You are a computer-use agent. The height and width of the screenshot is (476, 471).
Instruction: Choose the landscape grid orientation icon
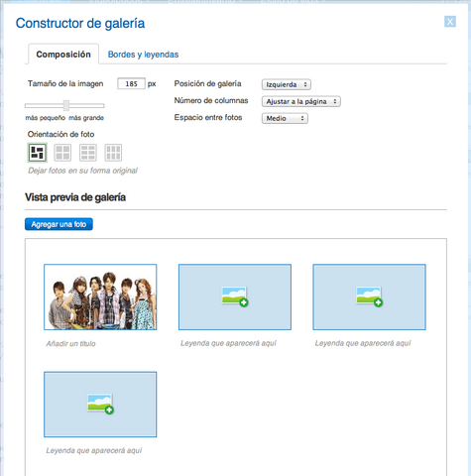pos(88,153)
